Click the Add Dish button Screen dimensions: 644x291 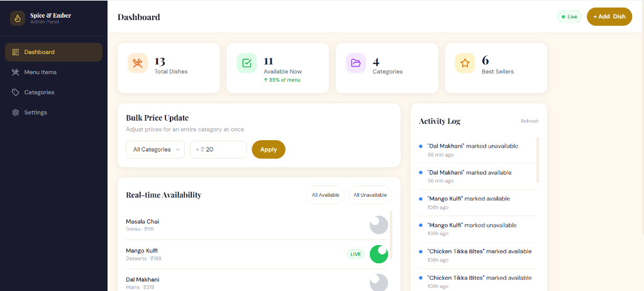(x=609, y=17)
